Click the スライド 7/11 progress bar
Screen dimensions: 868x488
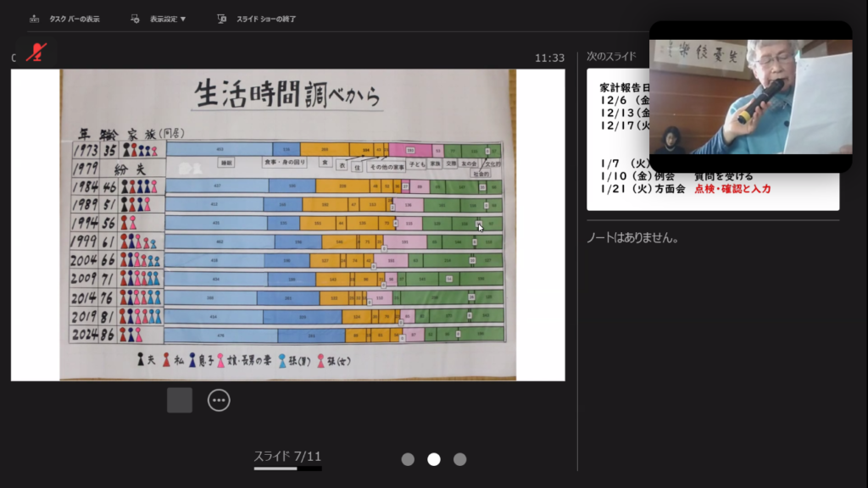[287, 468]
